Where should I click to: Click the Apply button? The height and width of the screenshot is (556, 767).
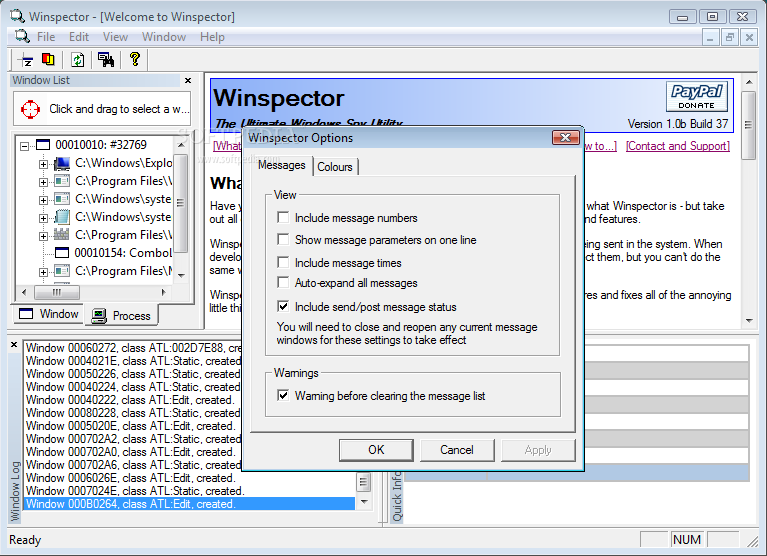coord(538,450)
